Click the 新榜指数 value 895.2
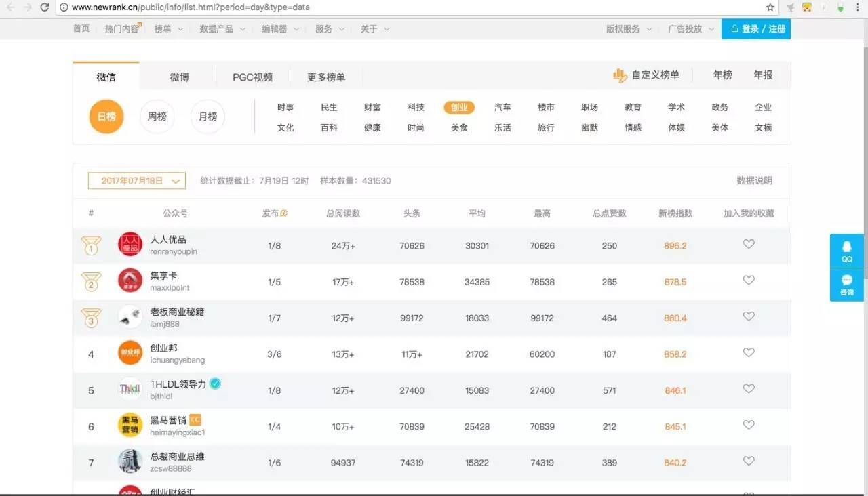The height and width of the screenshot is (496, 868). pyautogui.click(x=675, y=246)
